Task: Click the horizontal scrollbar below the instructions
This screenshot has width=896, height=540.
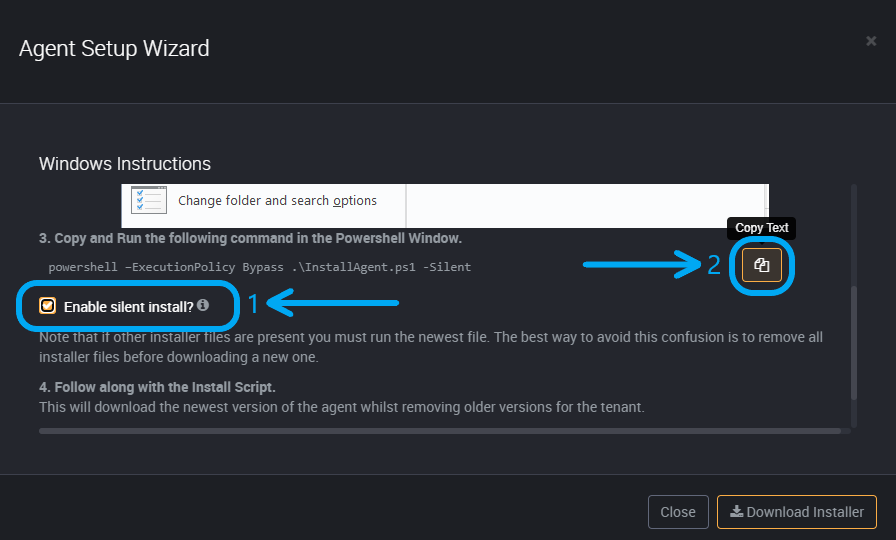Action: (x=440, y=431)
